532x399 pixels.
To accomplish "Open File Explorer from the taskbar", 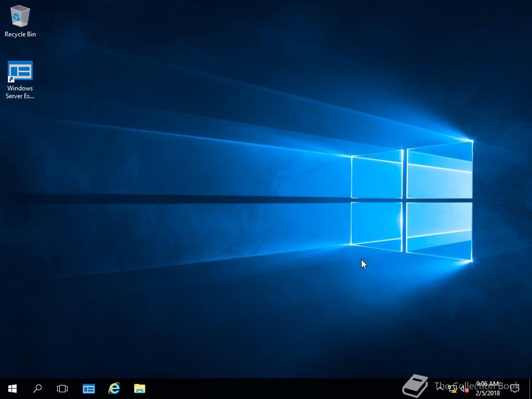I will 139,389.
